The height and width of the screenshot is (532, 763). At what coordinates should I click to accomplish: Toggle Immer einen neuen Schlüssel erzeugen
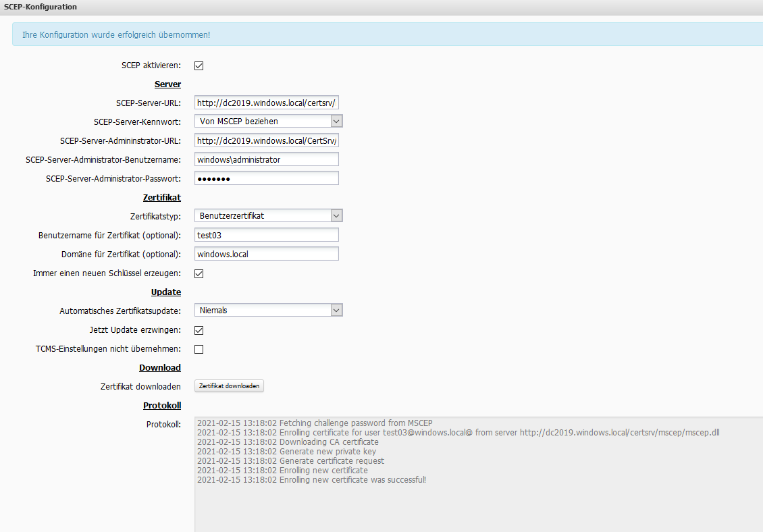point(199,274)
